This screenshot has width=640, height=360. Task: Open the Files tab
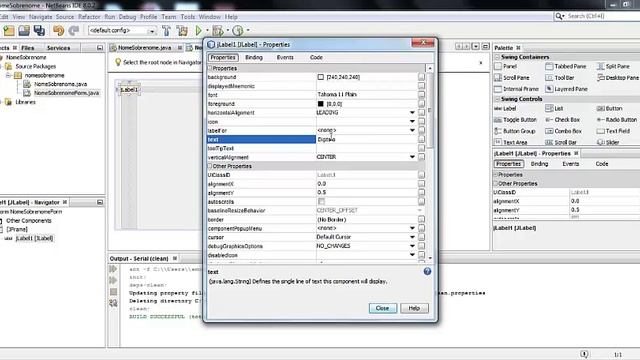28,48
